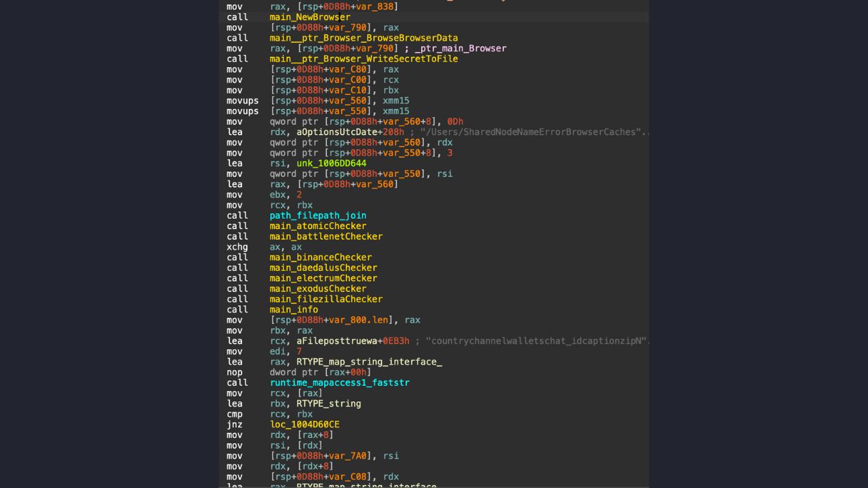Click the mov ebx, 2 instruction

click(264, 195)
